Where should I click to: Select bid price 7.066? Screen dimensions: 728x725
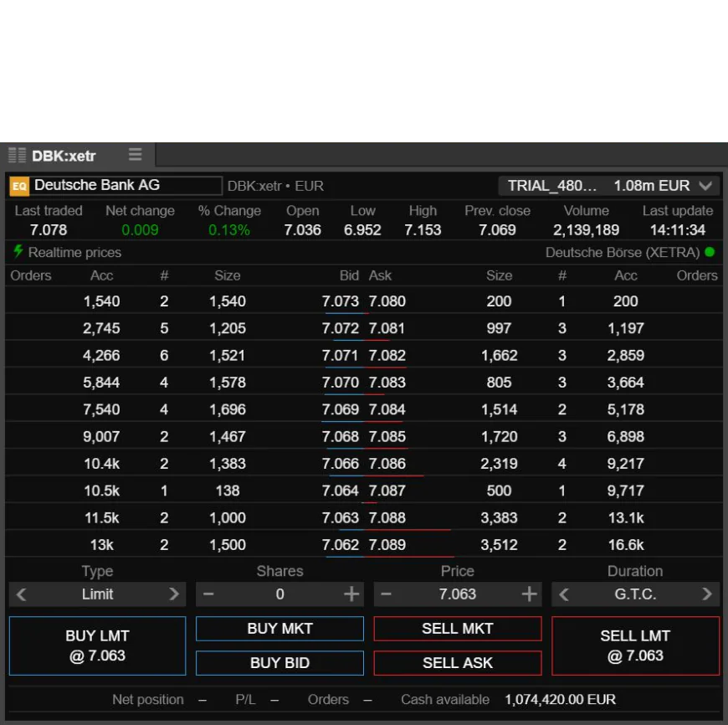coord(341,464)
